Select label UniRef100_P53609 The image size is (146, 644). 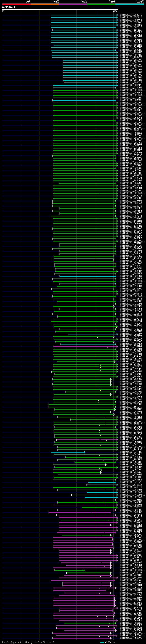[x=131, y=638]
